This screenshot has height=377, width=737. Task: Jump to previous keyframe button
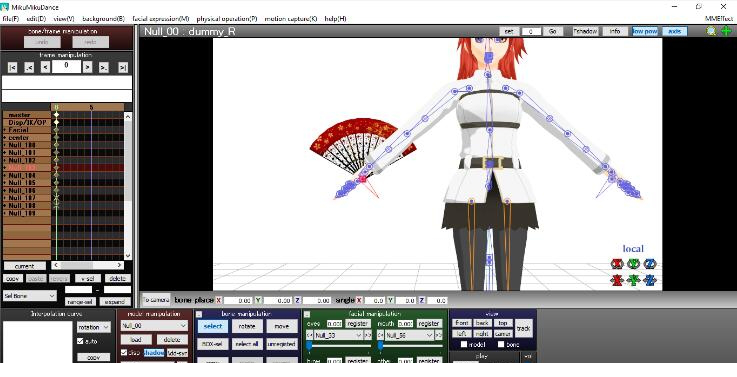(29, 68)
